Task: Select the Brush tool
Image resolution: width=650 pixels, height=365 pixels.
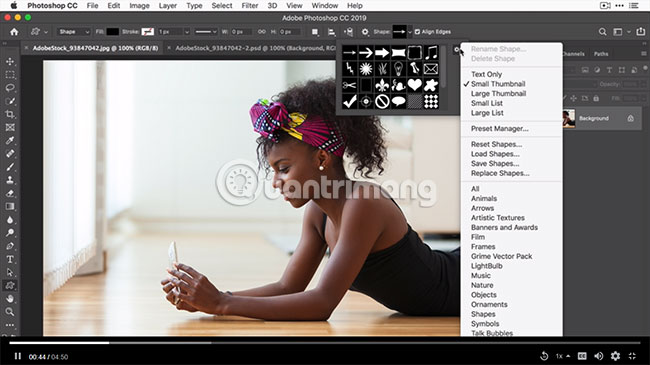Action: [x=10, y=167]
